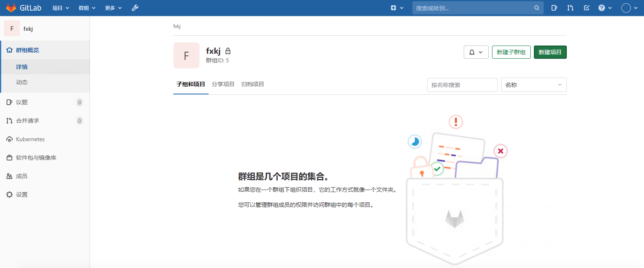The width and height of the screenshot is (644, 268).
Task: Open 群组概览 in the sidebar
Action: [x=45, y=50]
